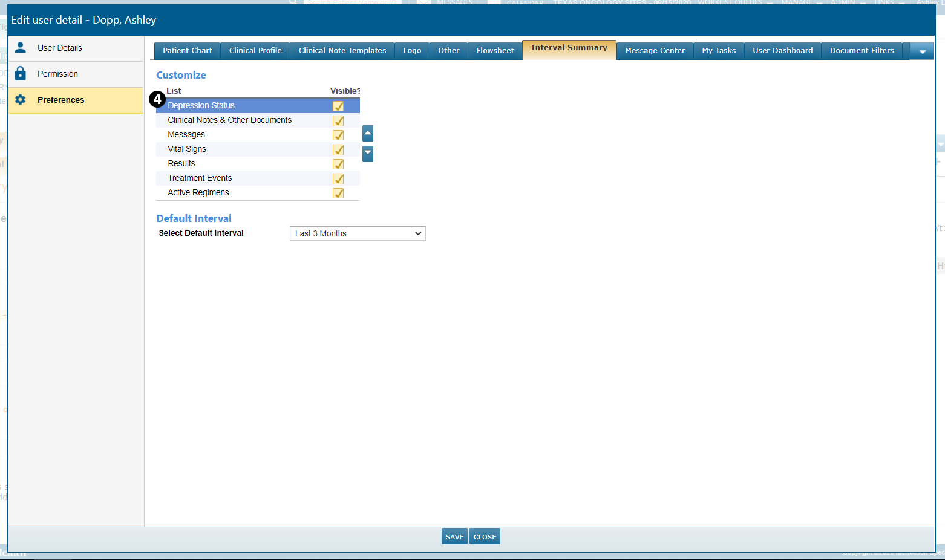Open the Flowsheet tab
945x560 pixels.
[x=495, y=51]
